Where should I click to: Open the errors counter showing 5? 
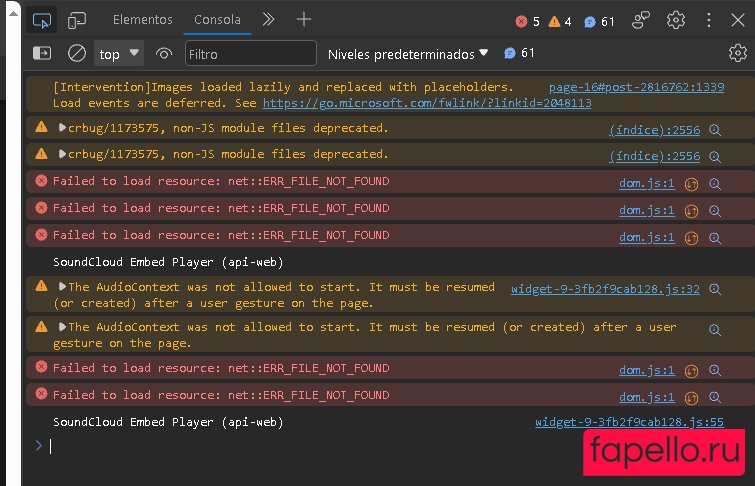(x=527, y=21)
